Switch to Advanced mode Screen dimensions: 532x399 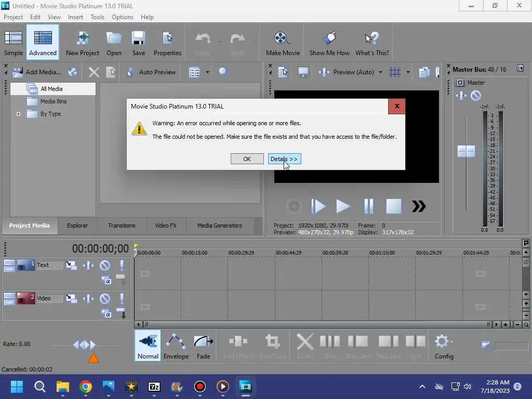[x=43, y=43]
